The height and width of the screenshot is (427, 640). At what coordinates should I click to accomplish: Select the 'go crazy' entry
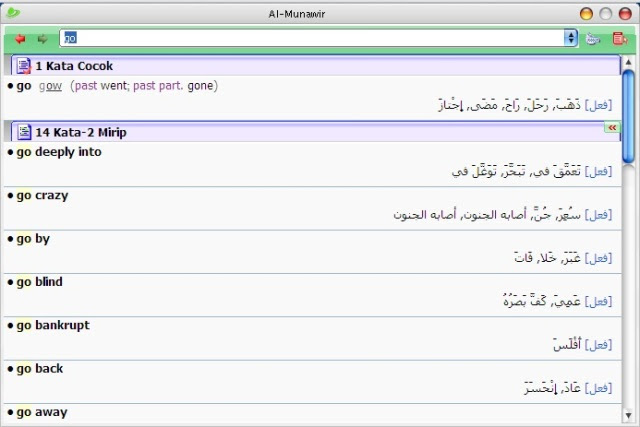tap(42, 196)
